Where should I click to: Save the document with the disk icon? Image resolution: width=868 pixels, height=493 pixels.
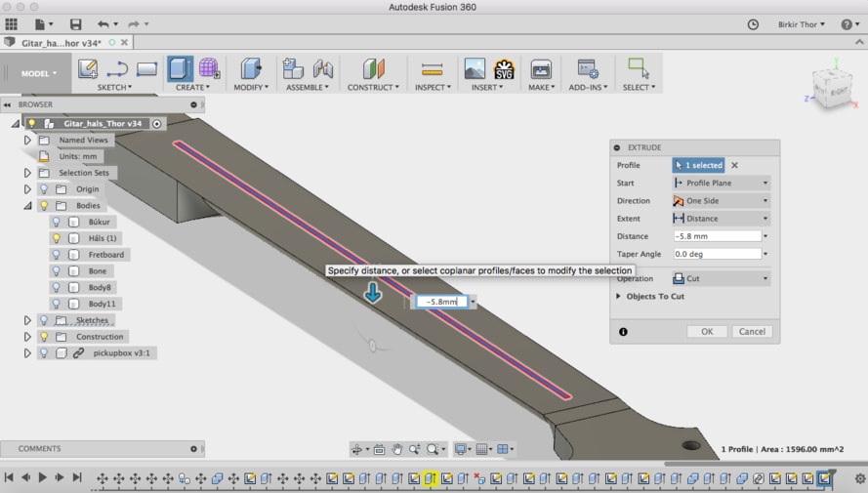click(x=76, y=23)
